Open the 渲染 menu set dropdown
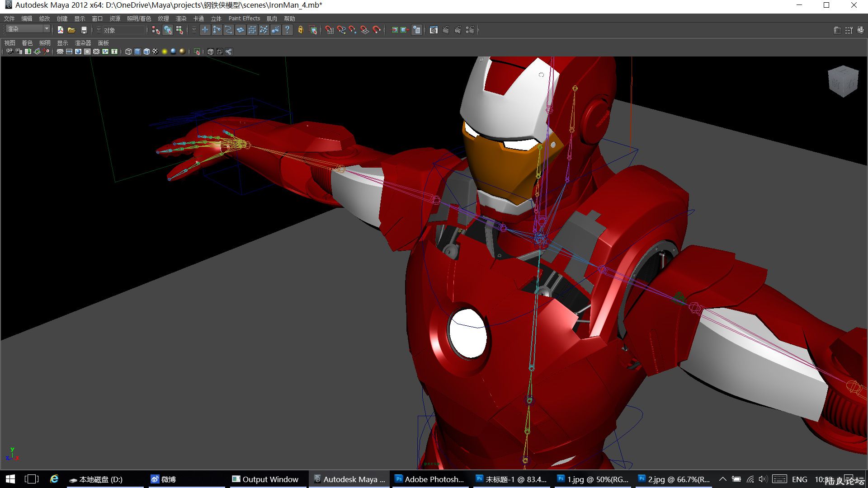The image size is (868, 488). (x=46, y=29)
